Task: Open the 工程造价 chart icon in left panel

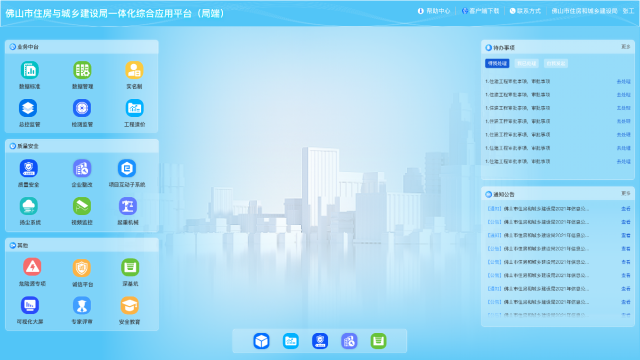Action: (134, 108)
